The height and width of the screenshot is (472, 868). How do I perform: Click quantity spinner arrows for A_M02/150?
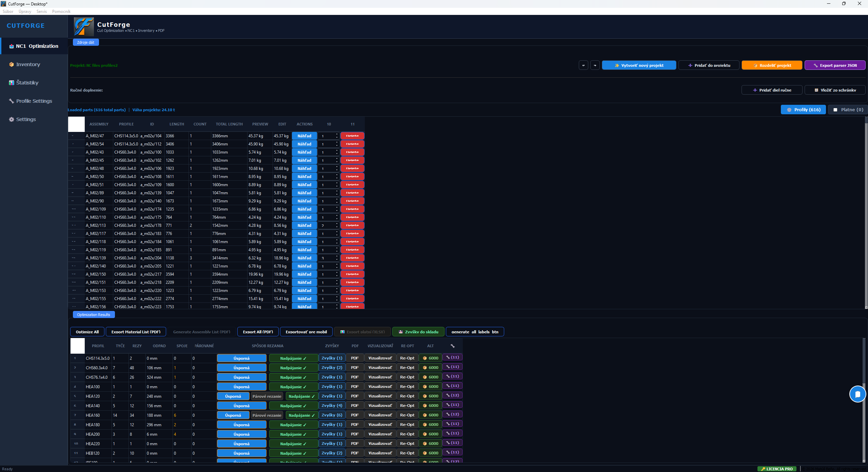[x=337, y=274]
